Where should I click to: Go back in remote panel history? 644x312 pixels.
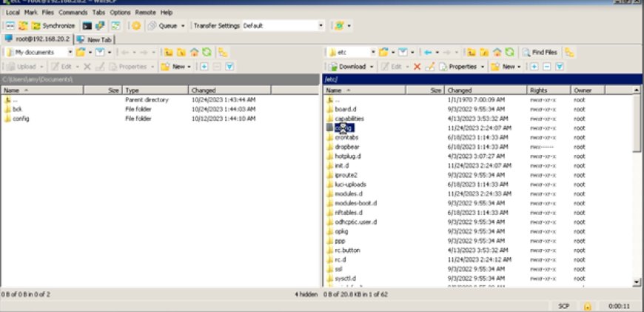pyautogui.click(x=428, y=52)
